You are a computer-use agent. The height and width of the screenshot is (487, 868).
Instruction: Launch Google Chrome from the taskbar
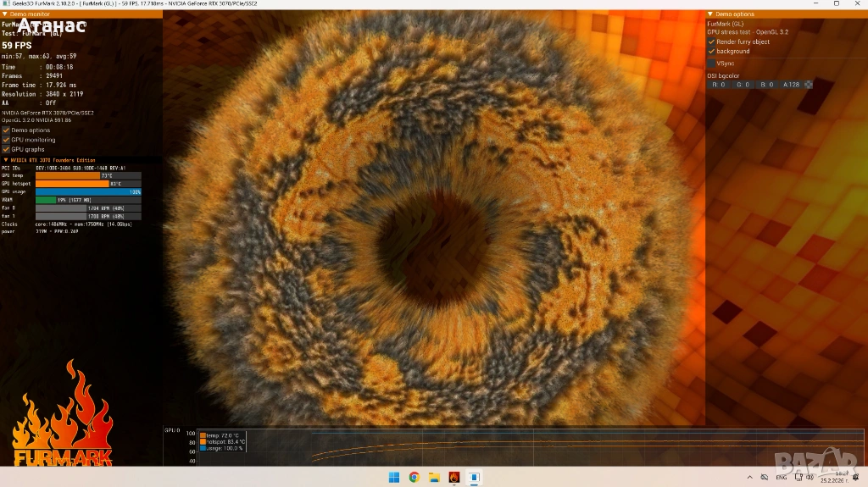click(414, 478)
